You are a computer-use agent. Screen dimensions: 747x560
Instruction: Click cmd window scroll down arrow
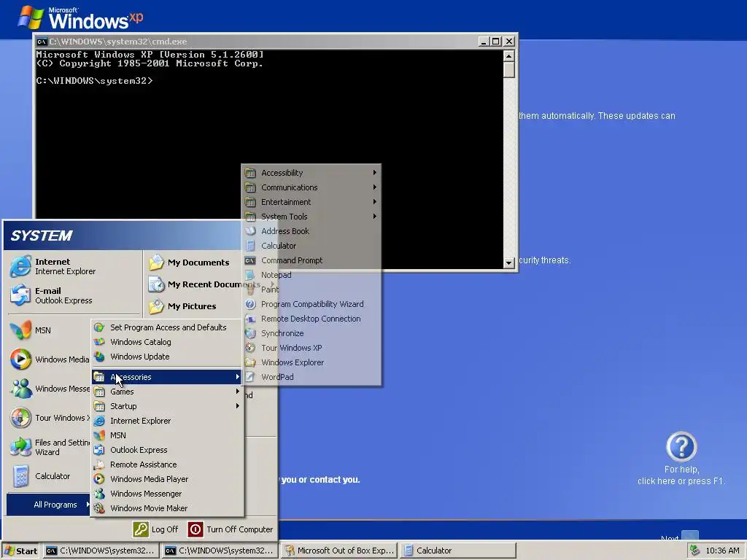[x=508, y=262]
